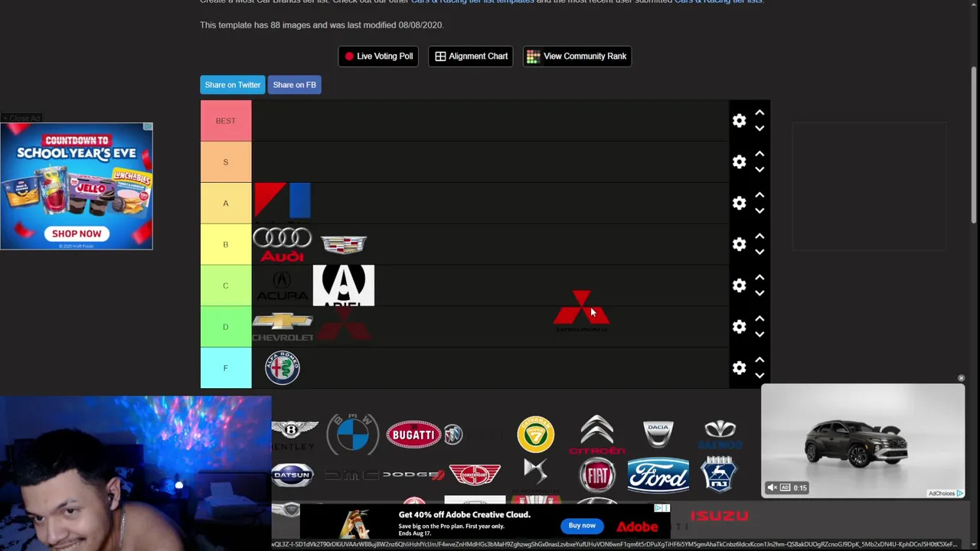Open settings gear for the B tier
This screenshot has height=551, width=980.
click(739, 245)
